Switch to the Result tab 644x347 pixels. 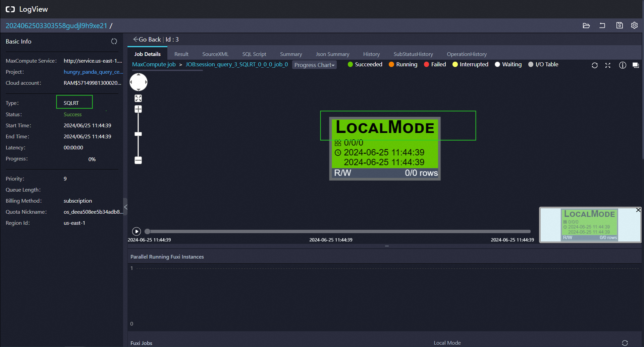[181, 54]
